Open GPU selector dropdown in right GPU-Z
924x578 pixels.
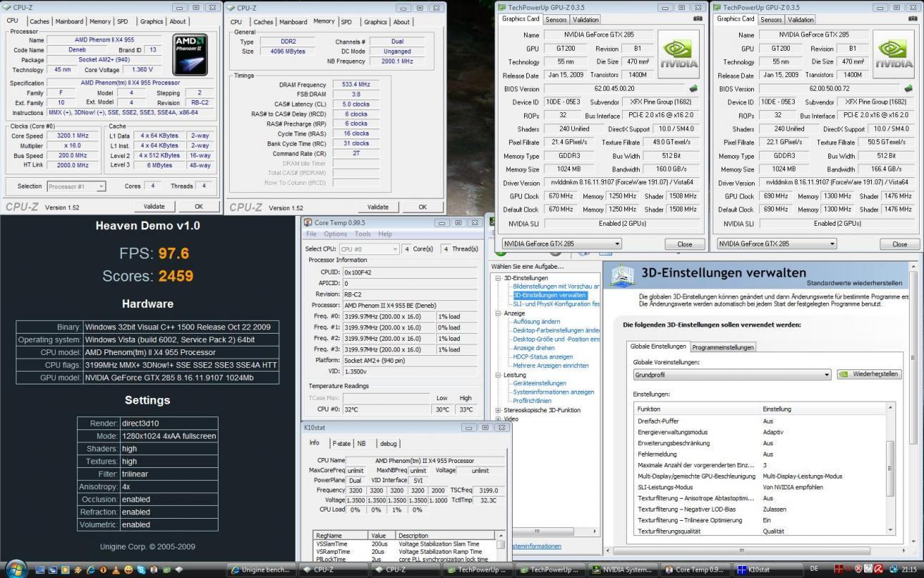(777, 244)
